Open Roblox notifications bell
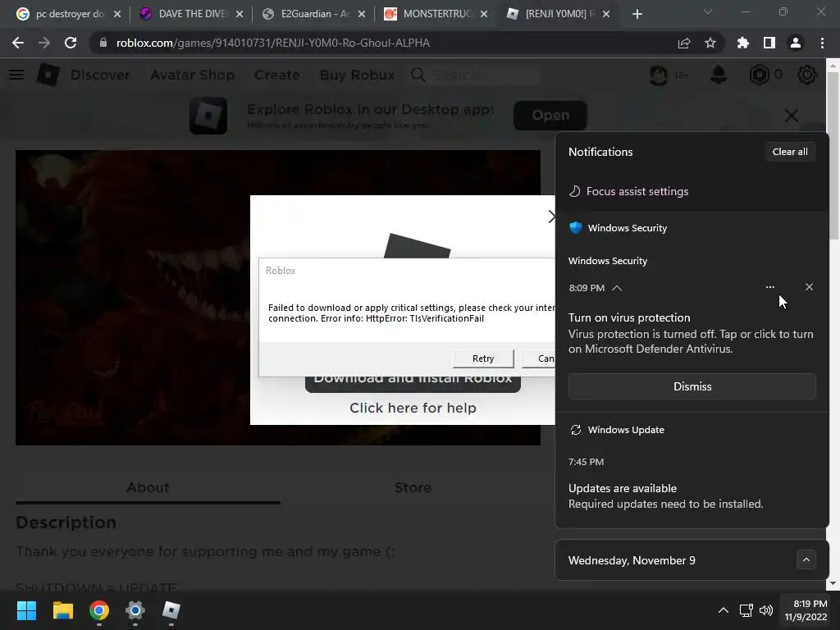The image size is (840, 630). pos(719,75)
